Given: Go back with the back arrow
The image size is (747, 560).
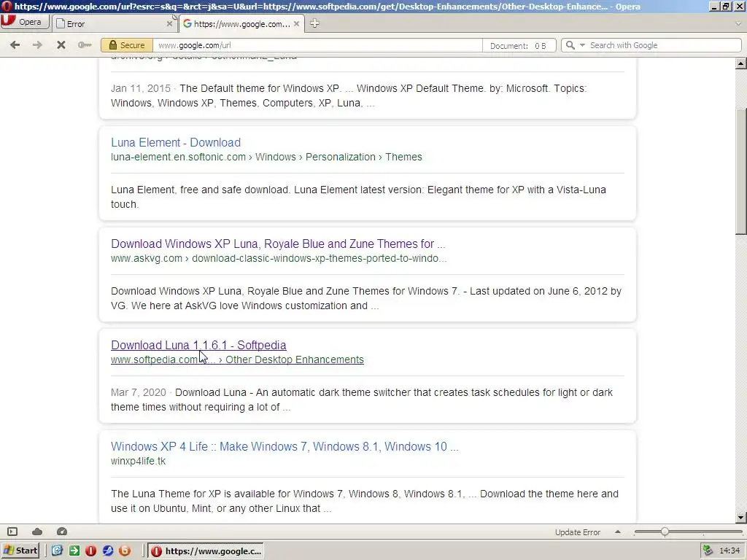Looking at the screenshot, I should click(x=15, y=44).
